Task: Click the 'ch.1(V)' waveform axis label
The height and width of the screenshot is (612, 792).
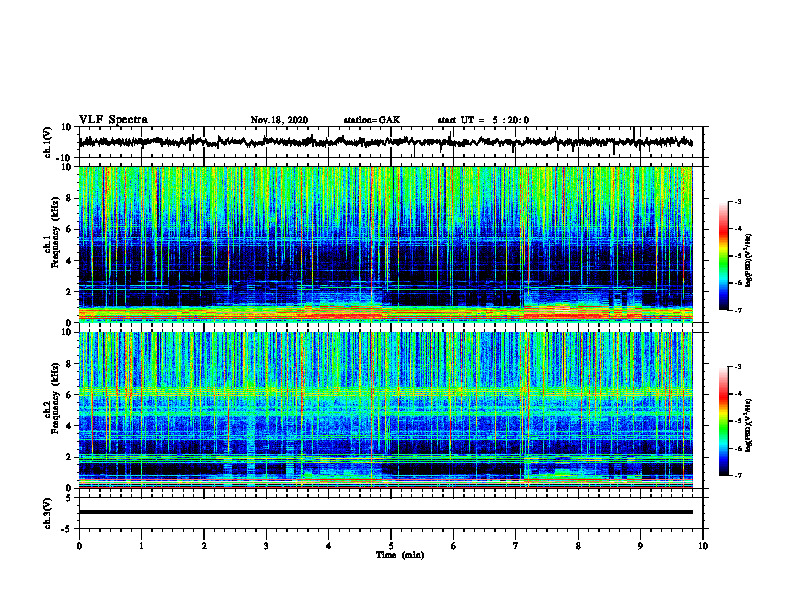Action: tap(47, 142)
